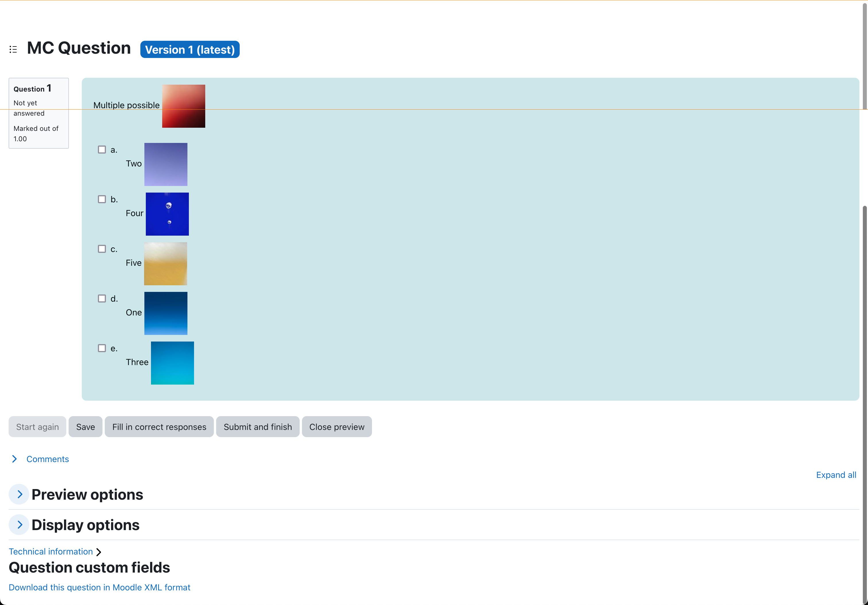Click the Save button

[x=86, y=427]
